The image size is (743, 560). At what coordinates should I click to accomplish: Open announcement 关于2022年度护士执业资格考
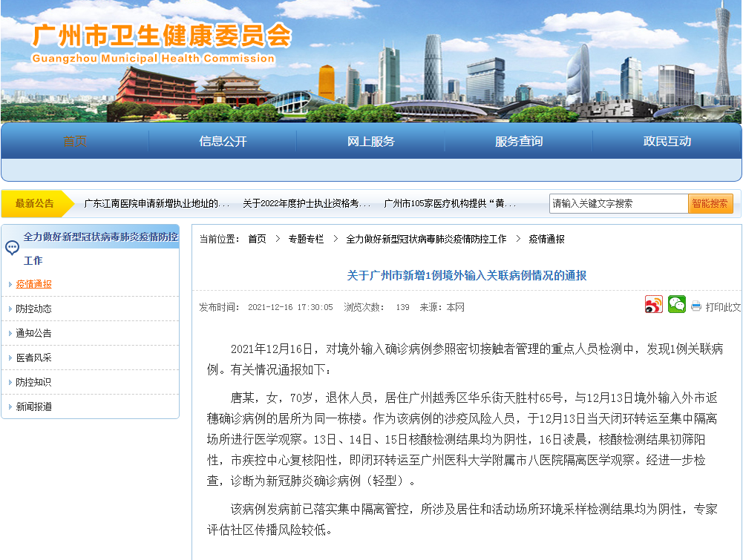pyautogui.click(x=307, y=203)
